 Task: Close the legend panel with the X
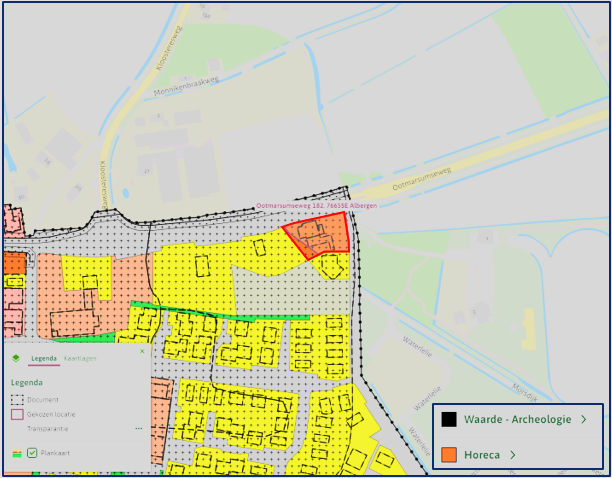[142, 351]
